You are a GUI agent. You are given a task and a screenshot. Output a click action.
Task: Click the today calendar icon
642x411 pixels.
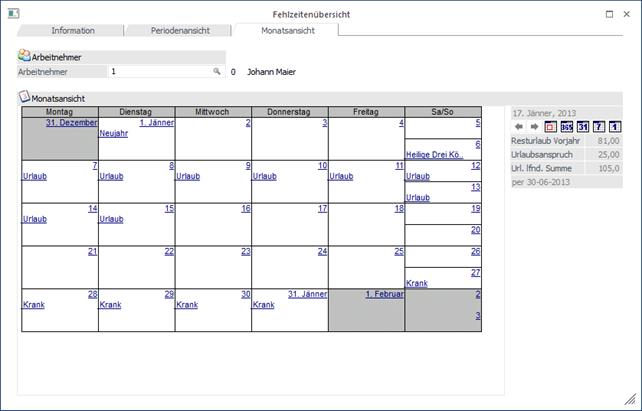[x=550, y=127]
